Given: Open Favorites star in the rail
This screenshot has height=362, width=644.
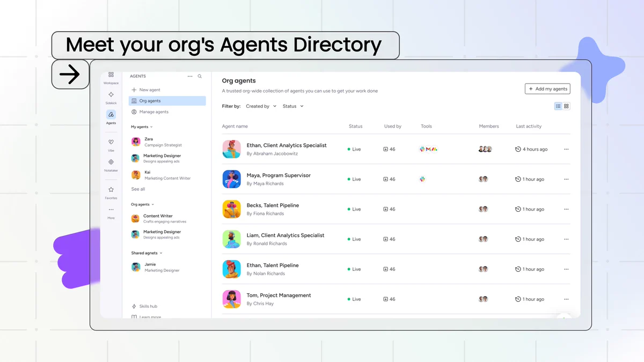Looking at the screenshot, I should coord(111,193).
